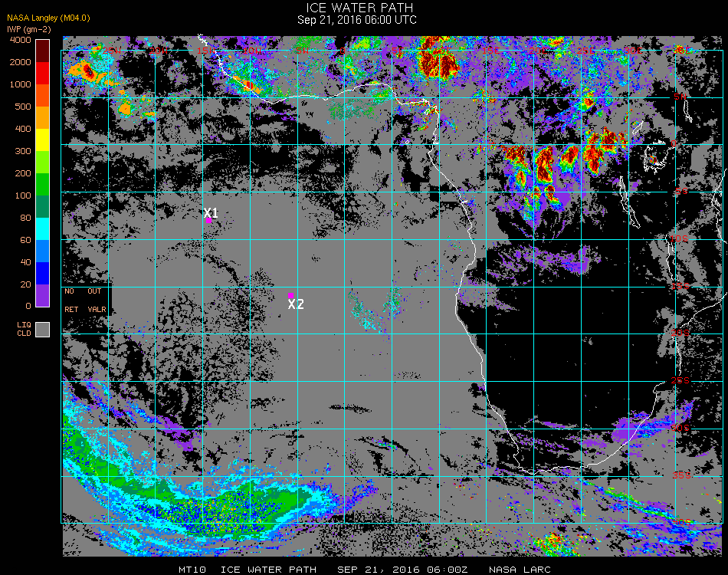The image size is (728, 575).
Task: Choose the yellow 300-400 color band
Action: tap(43, 140)
